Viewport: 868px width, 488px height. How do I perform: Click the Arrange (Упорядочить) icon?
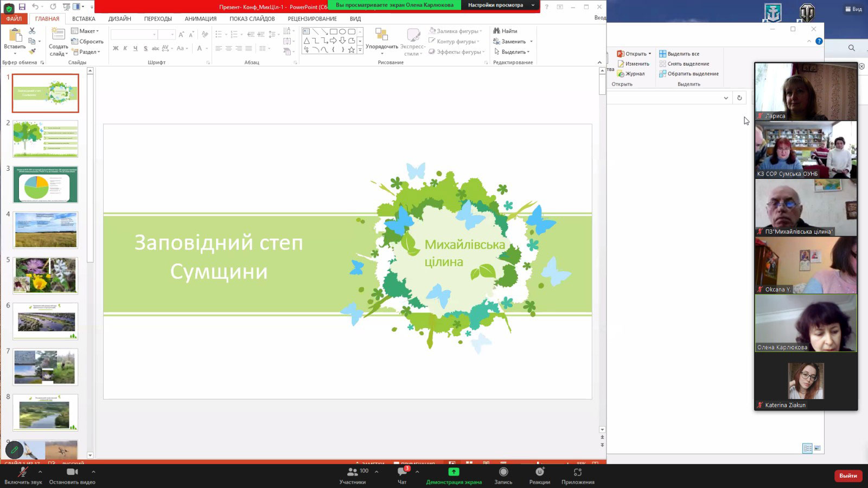[x=381, y=35]
